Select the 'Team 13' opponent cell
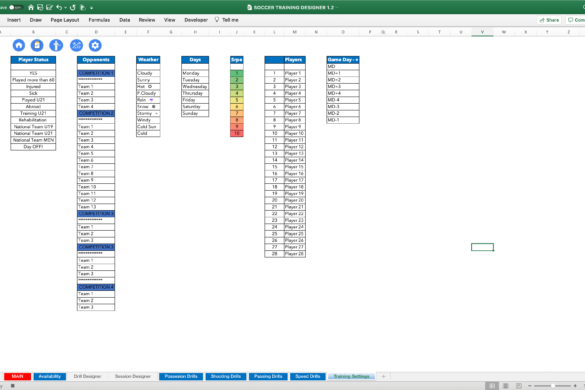 (96, 207)
